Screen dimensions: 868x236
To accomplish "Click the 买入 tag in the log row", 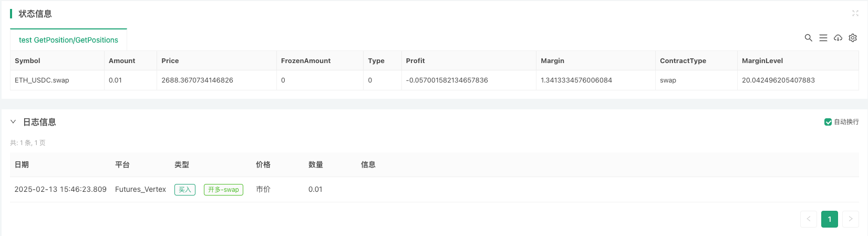I will click(185, 190).
